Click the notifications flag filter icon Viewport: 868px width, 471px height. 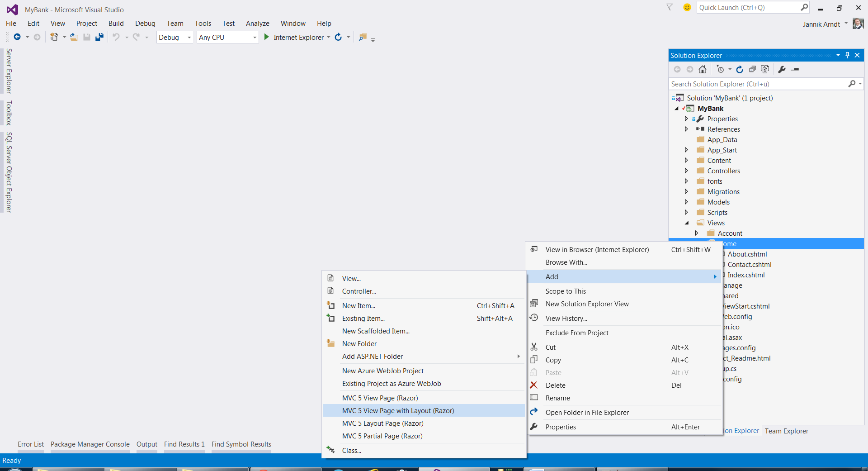(670, 7)
